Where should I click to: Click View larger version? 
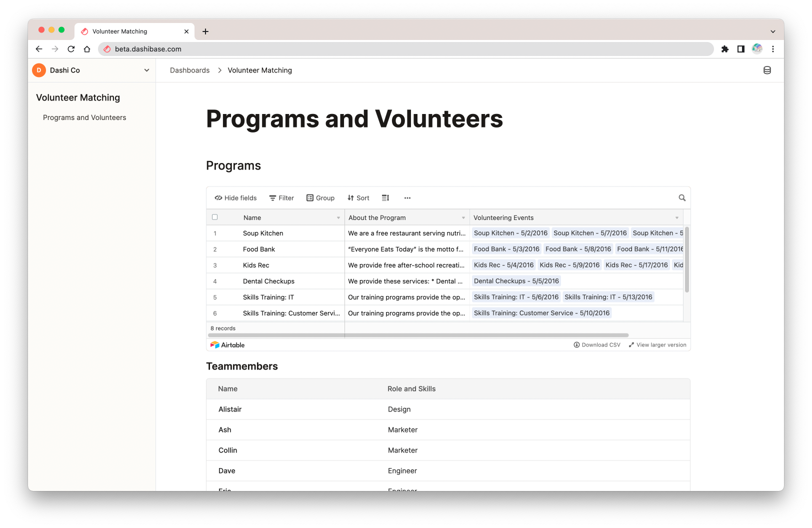click(x=657, y=345)
